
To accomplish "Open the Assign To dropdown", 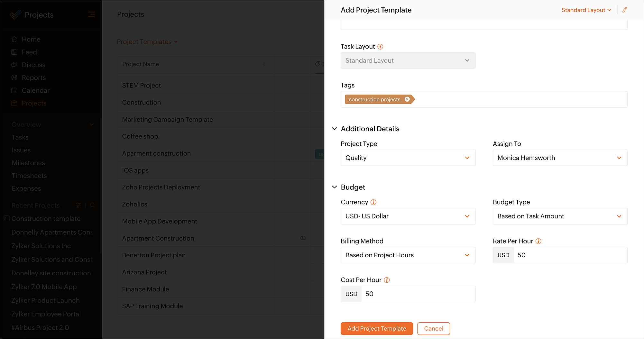I will (x=560, y=158).
